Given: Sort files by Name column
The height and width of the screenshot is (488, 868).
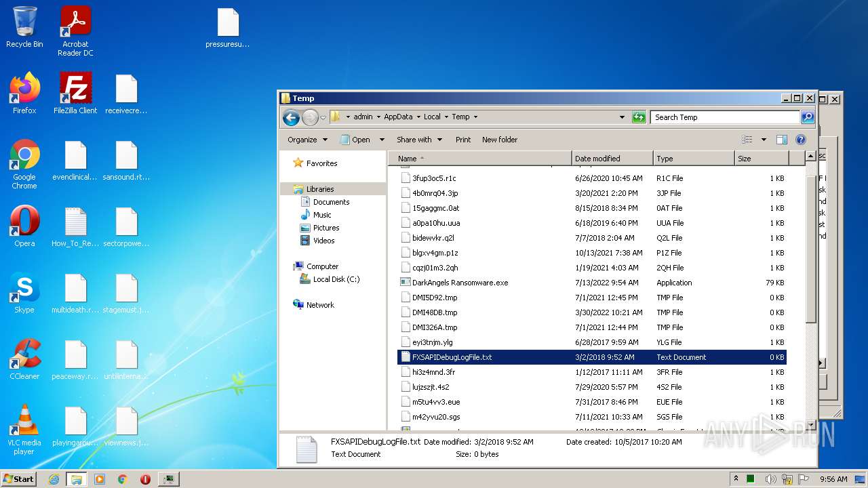Looking at the screenshot, I should pos(480,159).
